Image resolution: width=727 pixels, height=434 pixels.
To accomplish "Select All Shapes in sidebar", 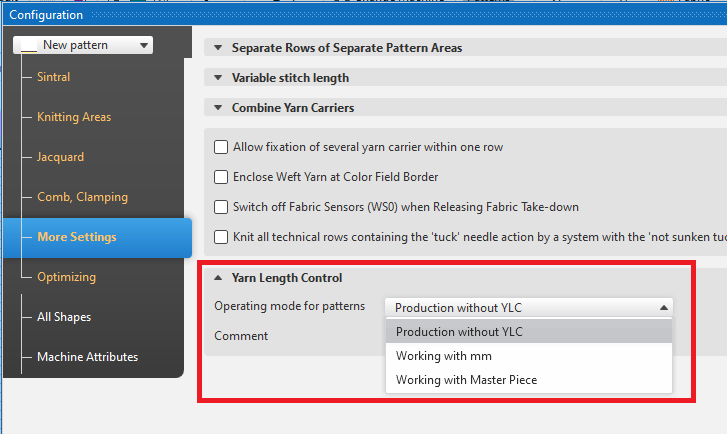I will pos(64,317).
